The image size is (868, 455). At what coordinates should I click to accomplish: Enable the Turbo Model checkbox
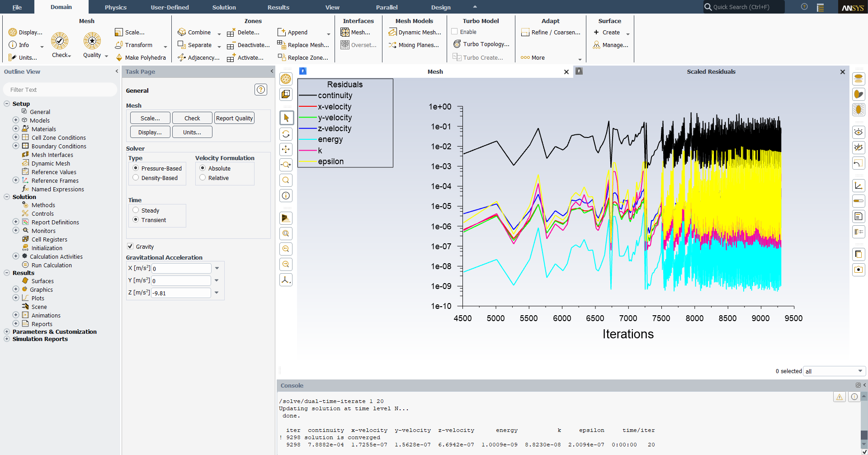[454, 32]
